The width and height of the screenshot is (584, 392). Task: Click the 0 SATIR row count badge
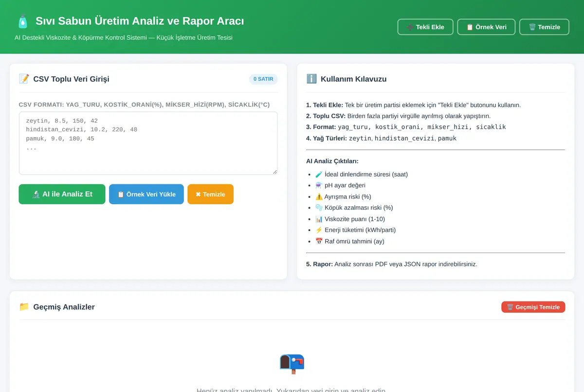tap(263, 79)
